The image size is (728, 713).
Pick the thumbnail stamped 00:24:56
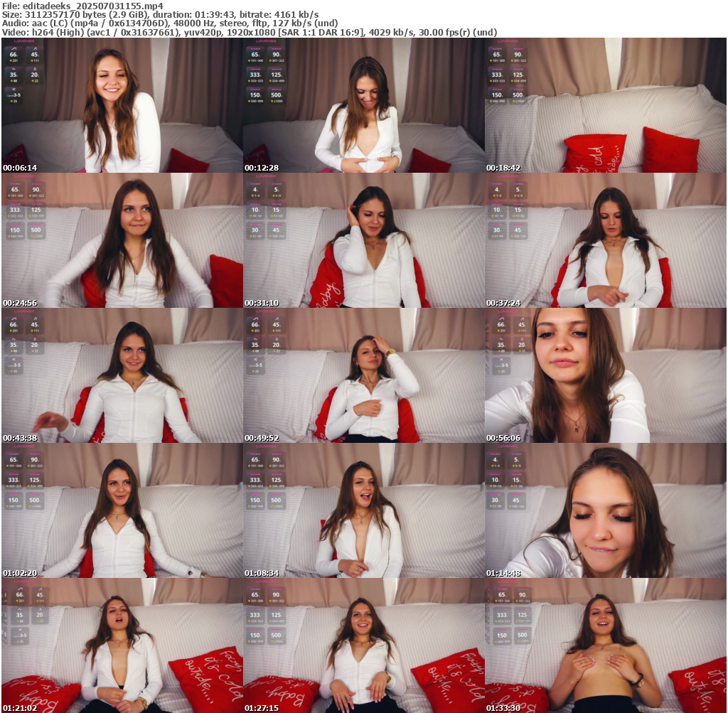122,240
